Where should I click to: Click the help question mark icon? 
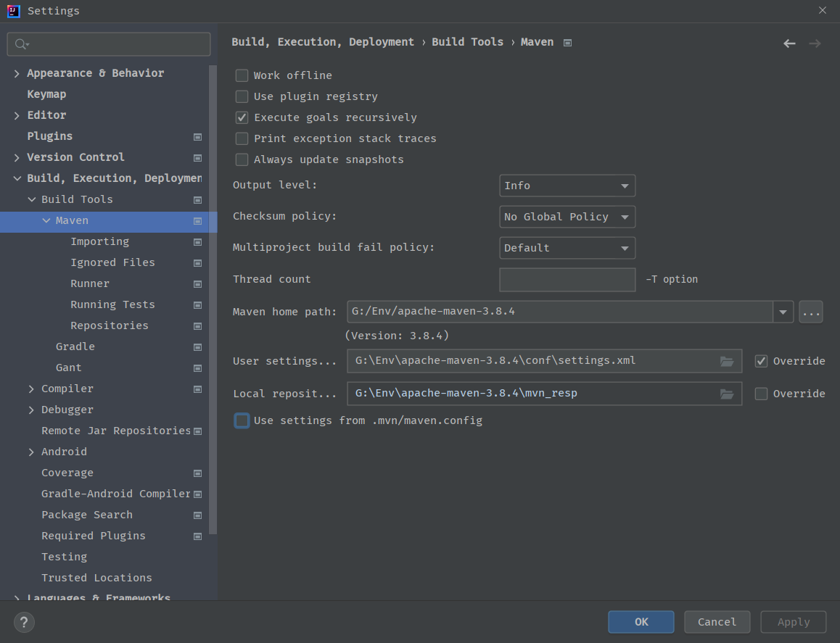click(24, 622)
